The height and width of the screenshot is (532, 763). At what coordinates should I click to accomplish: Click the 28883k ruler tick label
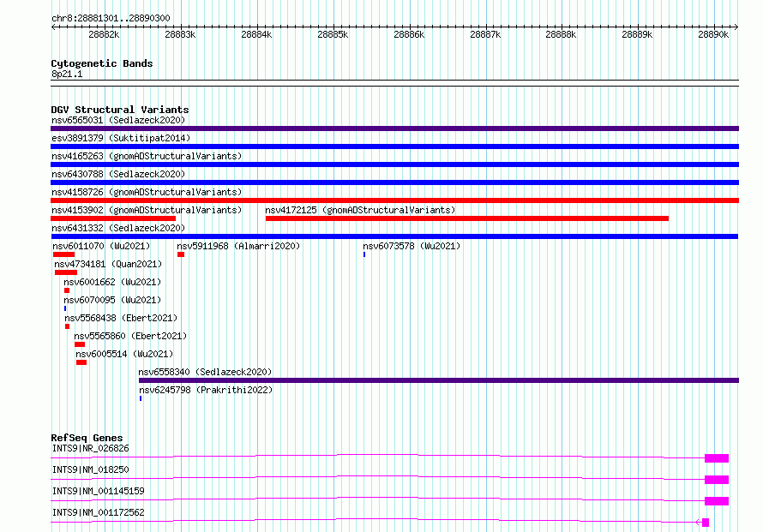pos(180,34)
